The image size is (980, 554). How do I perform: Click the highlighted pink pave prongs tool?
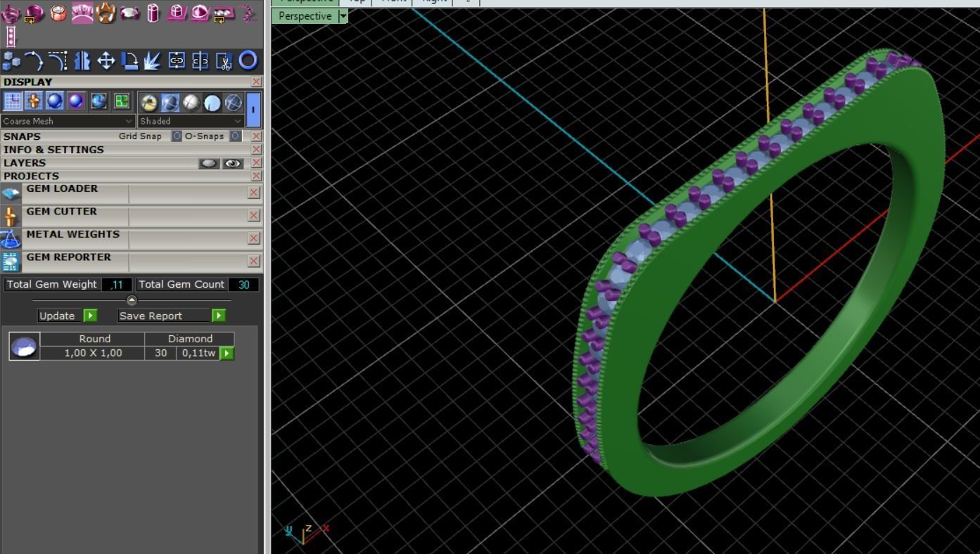pos(82,13)
